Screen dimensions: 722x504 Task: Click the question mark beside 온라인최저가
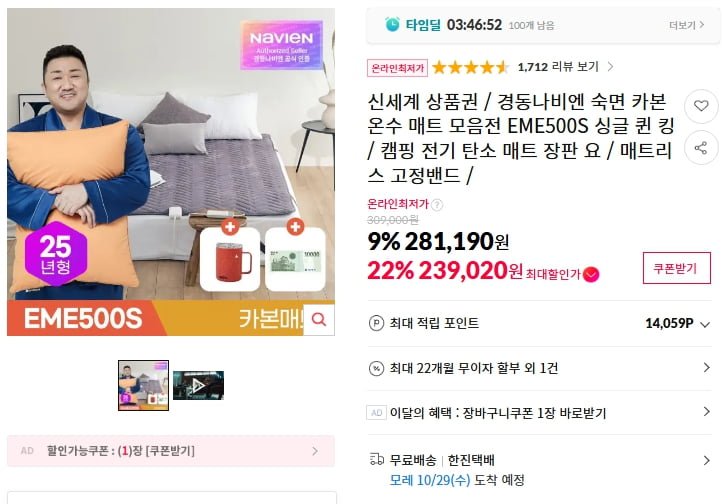coord(437,204)
